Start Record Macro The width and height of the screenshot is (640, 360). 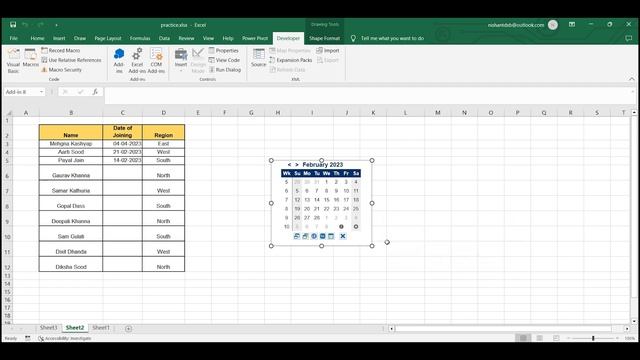60,50
